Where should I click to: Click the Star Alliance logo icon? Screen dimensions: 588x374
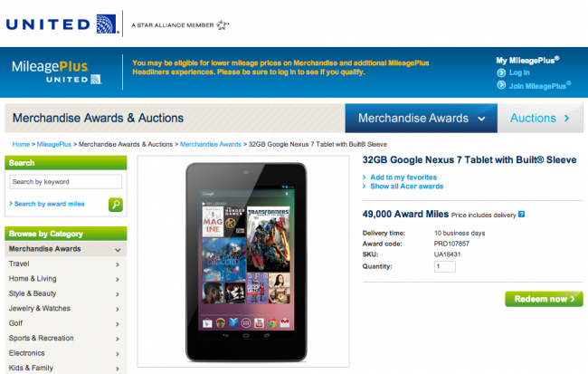point(223,24)
